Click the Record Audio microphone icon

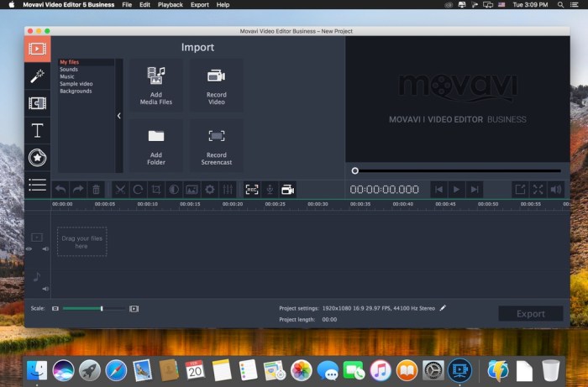click(270, 190)
